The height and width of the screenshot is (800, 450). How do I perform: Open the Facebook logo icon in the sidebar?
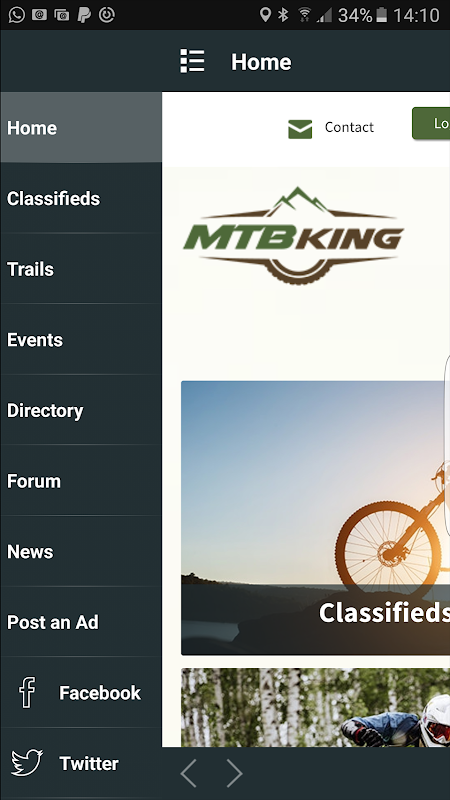click(27, 692)
